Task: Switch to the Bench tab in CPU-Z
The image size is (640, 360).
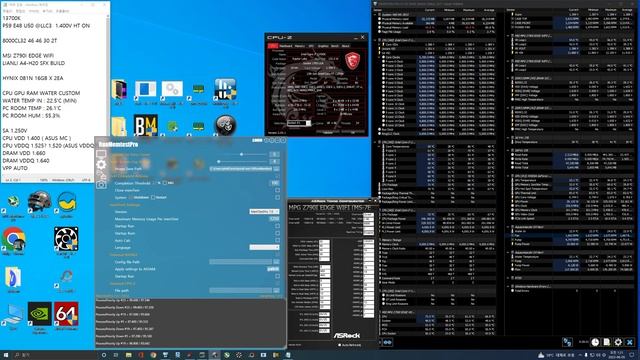Action: (335, 46)
